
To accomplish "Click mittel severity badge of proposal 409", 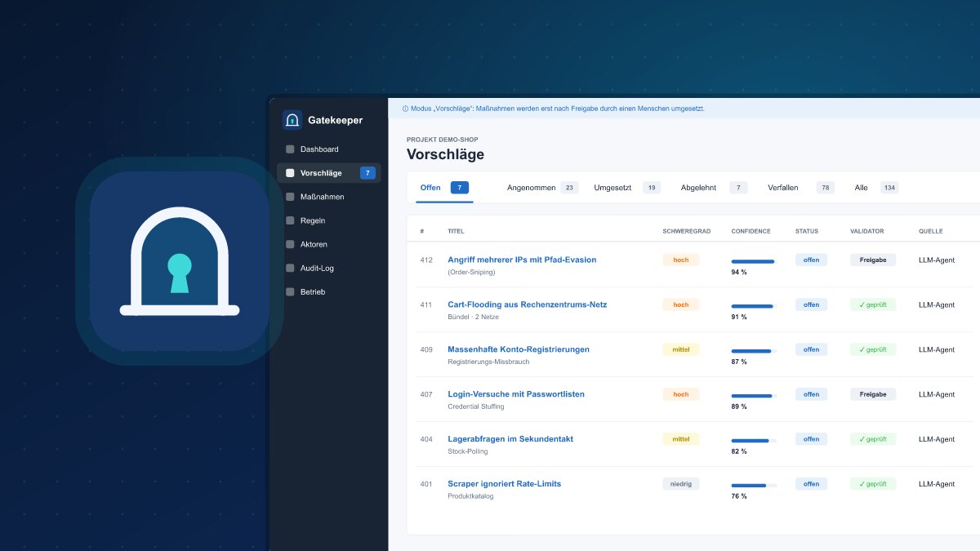I will (681, 349).
